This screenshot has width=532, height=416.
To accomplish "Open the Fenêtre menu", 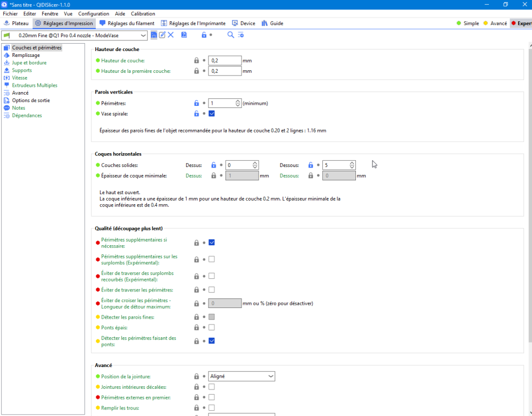I will (50, 14).
